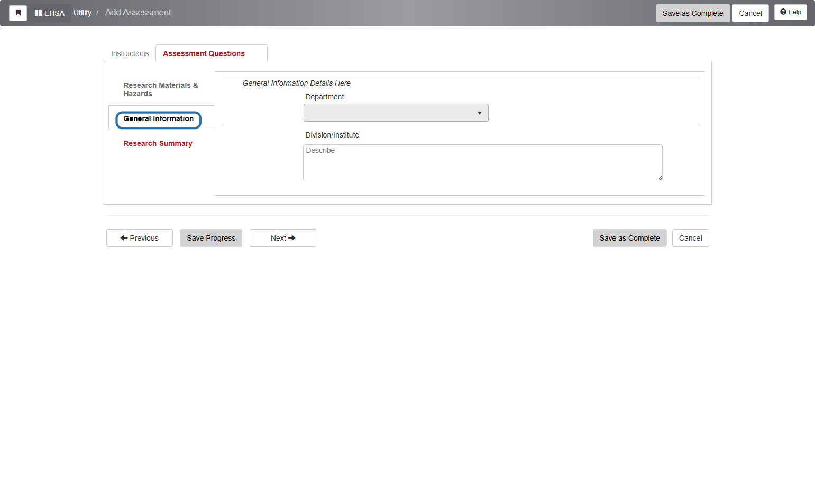Open Research Materials & Hazards section
The width and height of the screenshot is (815, 504).
point(161,89)
